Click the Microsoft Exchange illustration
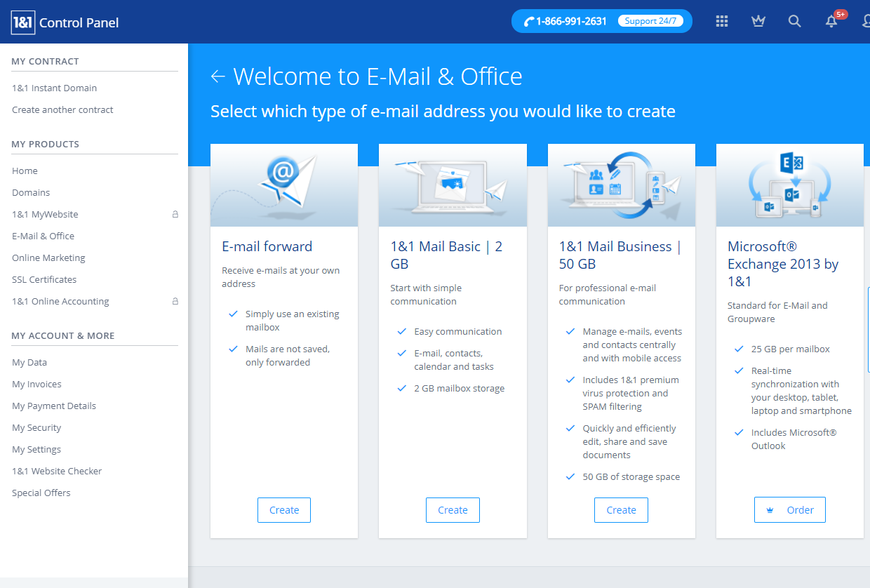 tap(790, 185)
